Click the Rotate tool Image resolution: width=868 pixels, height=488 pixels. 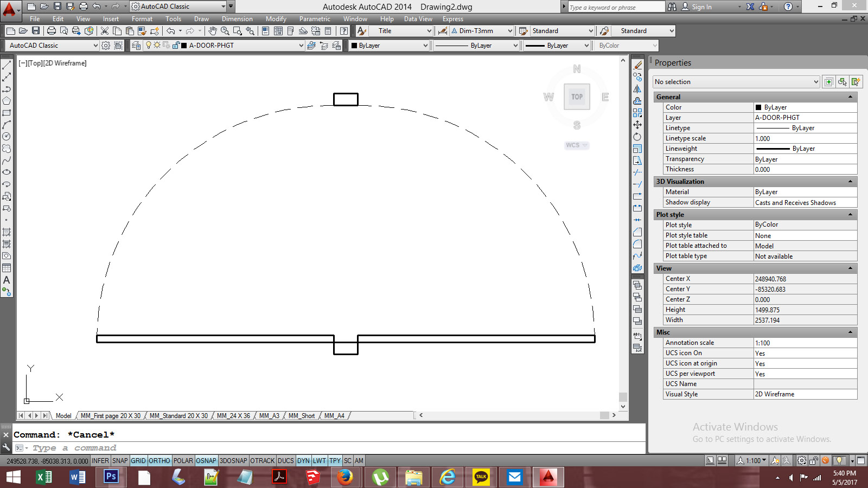pyautogui.click(x=637, y=137)
